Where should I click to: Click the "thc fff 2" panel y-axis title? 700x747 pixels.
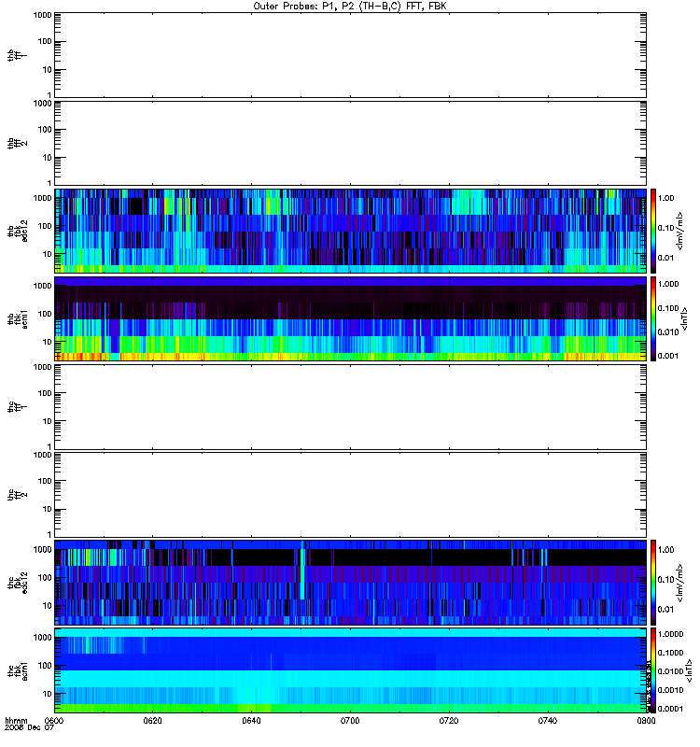(17, 495)
